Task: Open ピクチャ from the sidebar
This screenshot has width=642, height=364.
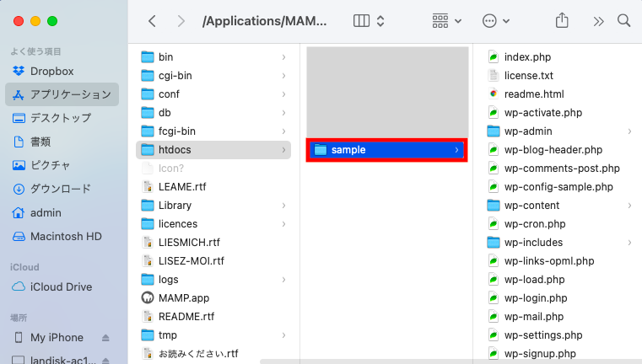Action: pos(62,165)
